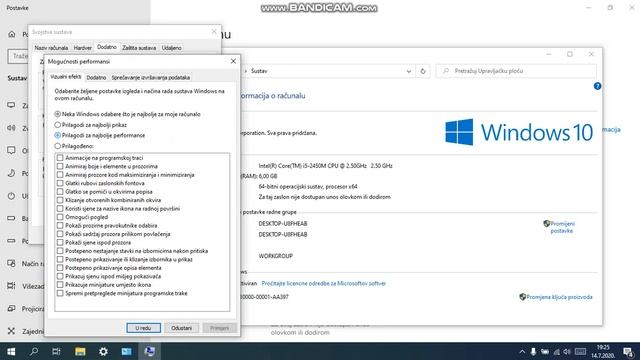Select notifications icon in Postavke sidebar
This screenshot has height=360, width=640.
point(11,150)
